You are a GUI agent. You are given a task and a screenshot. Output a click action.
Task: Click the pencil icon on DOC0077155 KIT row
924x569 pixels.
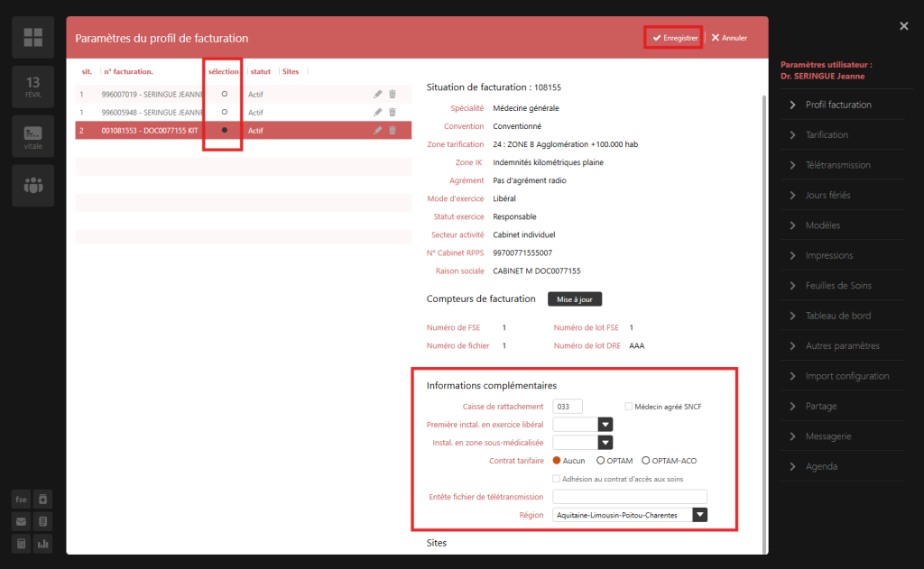[x=377, y=131]
